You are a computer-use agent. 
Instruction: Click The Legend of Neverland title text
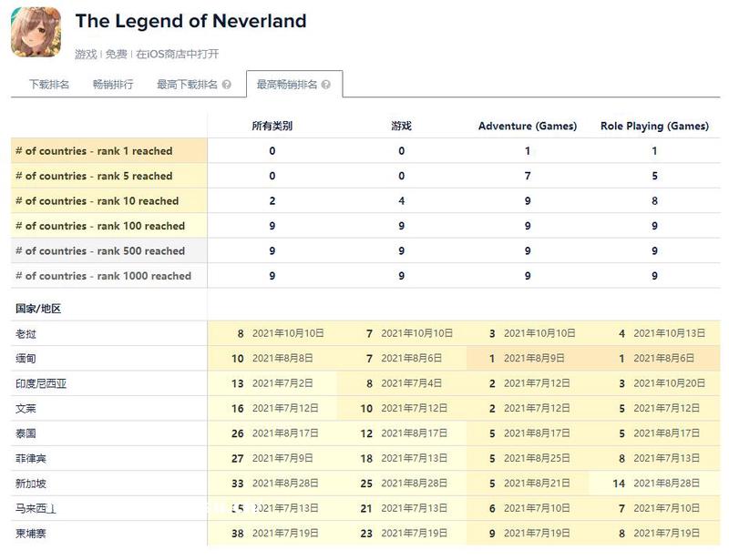pyautogui.click(x=190, y=21)
